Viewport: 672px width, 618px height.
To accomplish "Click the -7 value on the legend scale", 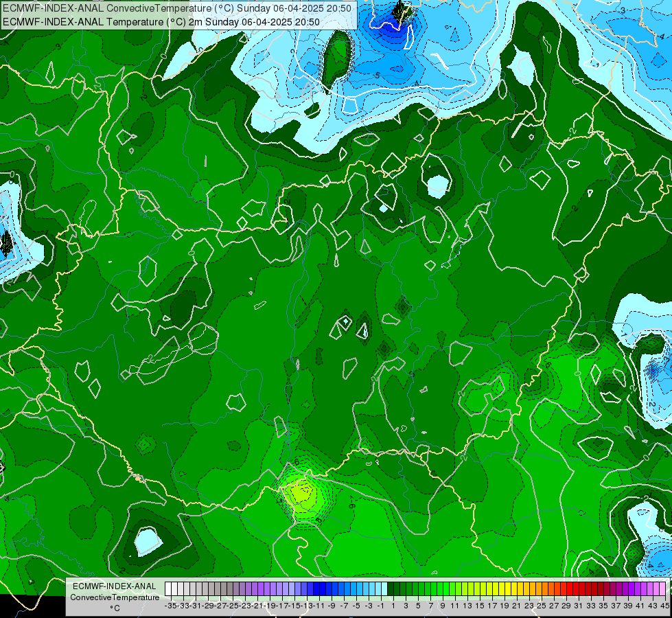I will [x=344, y=606].
